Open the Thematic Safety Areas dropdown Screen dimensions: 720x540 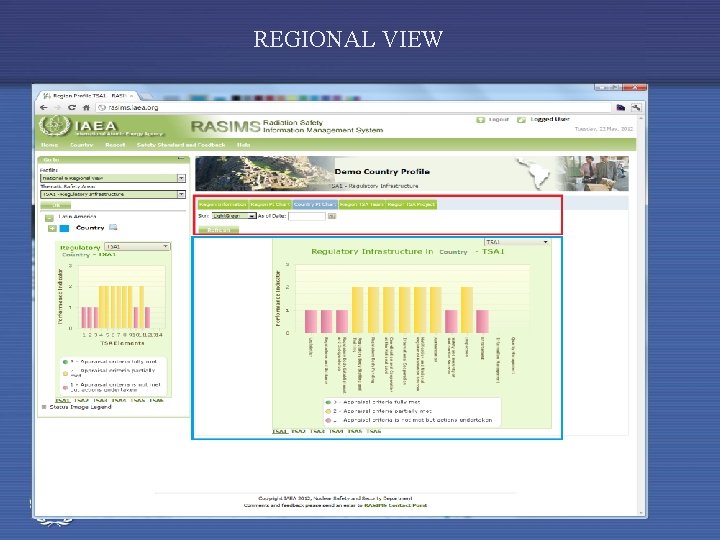113,194
